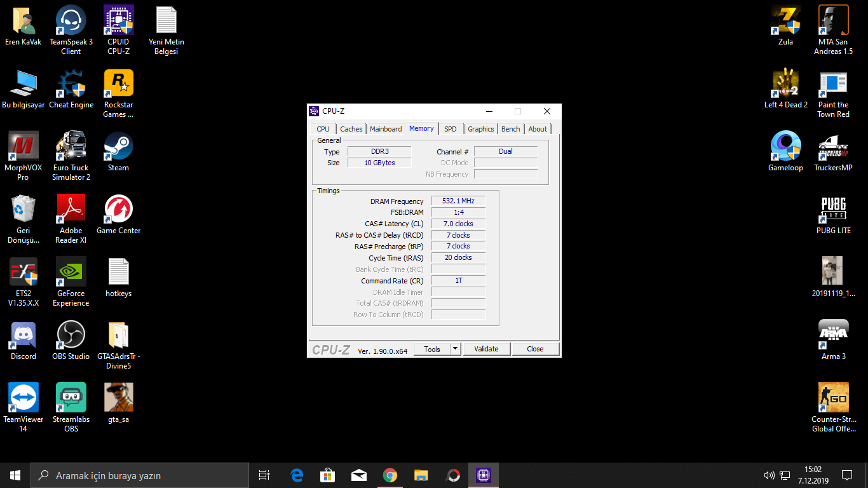Expand the Tools dropdown arrow
868x488 pixels.
pos(455,349)
